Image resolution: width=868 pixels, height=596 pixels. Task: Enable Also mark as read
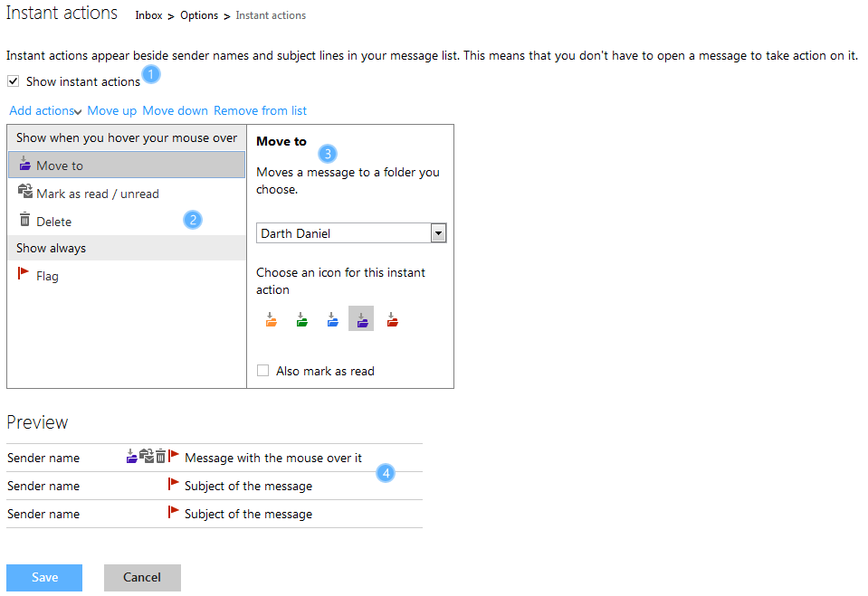point(262,370)
